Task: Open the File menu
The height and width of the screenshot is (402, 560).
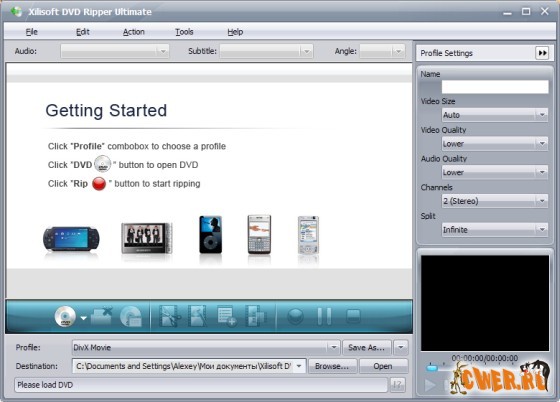Action: tap(31, 32)
